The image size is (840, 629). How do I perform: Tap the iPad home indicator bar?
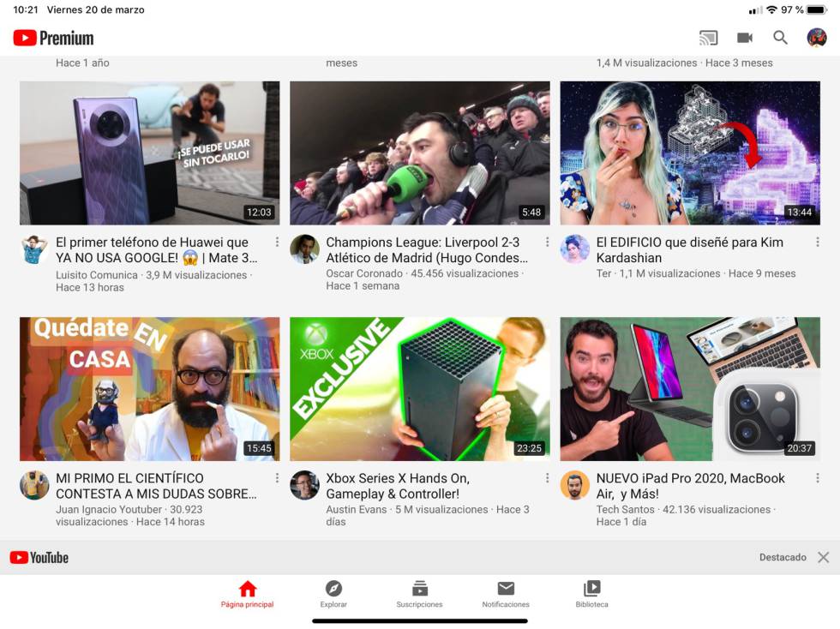419,621
